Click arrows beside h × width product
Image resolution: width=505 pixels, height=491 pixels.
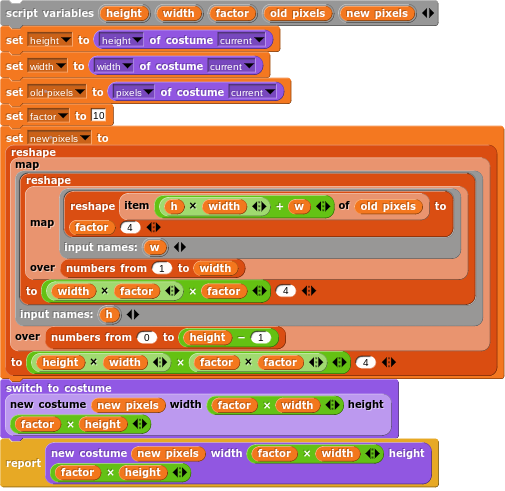click(259, 207)
